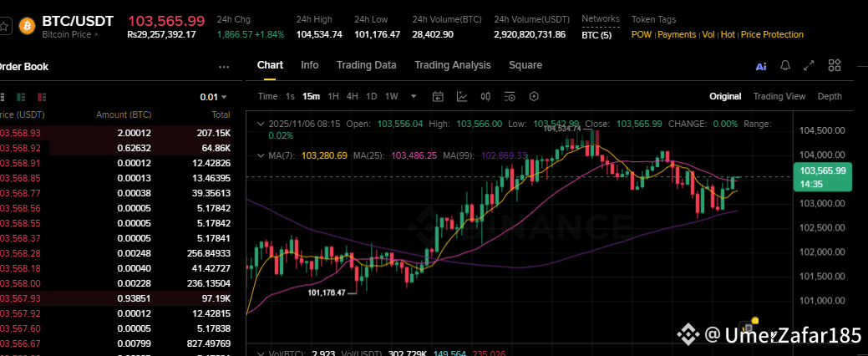Click the Total column header
This screenshot has width=868, height=356.
(221, 115)
